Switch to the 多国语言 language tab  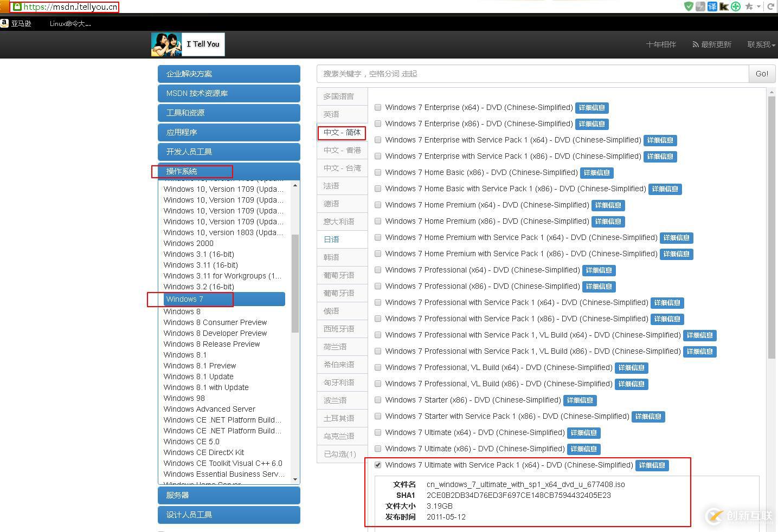tap(342, 96)
